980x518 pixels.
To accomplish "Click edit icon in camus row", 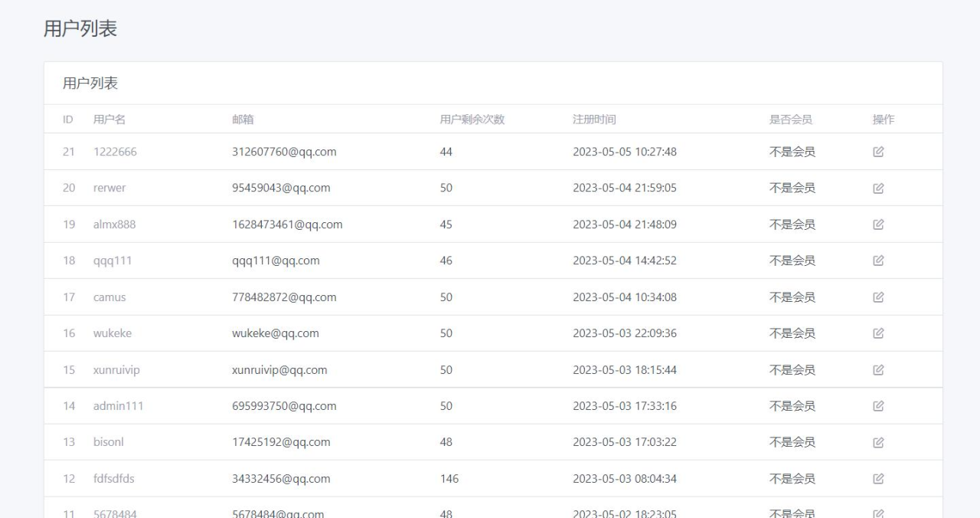I will pos(878,297).
